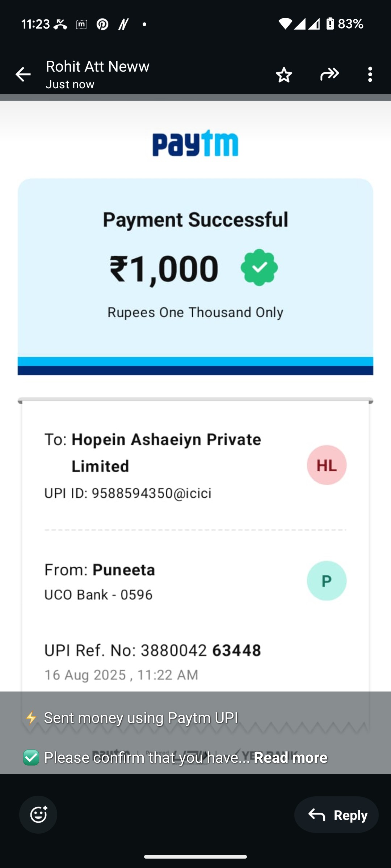This screenshot has width=391, height=868.
Task: Tap the Reply button
Action: (x=336, y=815)
